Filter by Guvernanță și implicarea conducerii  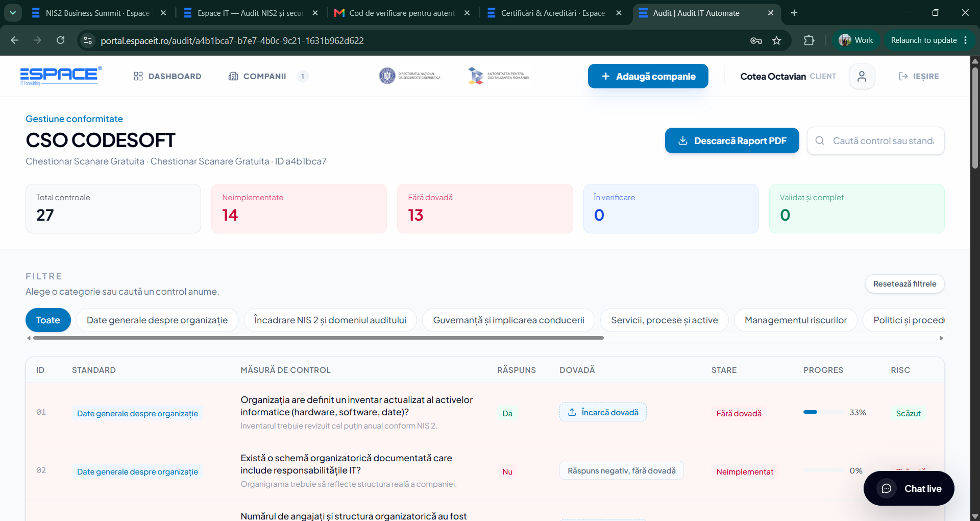tap(508, 320)
